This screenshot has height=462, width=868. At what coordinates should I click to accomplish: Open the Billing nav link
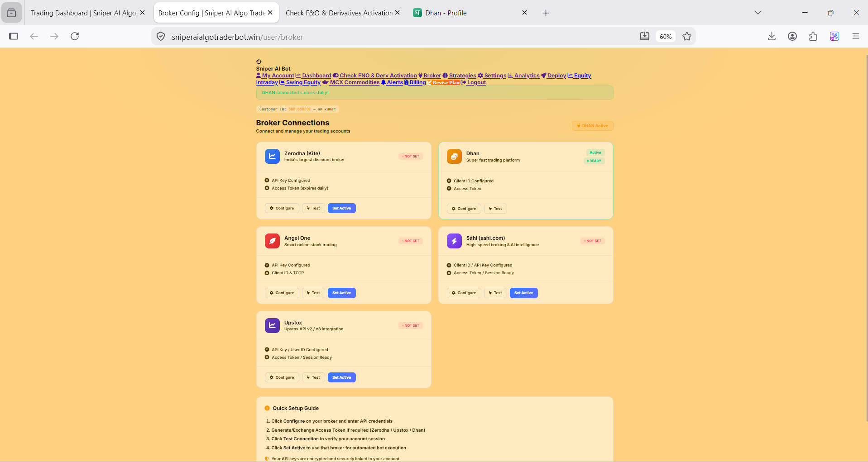pyautogui.click(x=415, y=82)
